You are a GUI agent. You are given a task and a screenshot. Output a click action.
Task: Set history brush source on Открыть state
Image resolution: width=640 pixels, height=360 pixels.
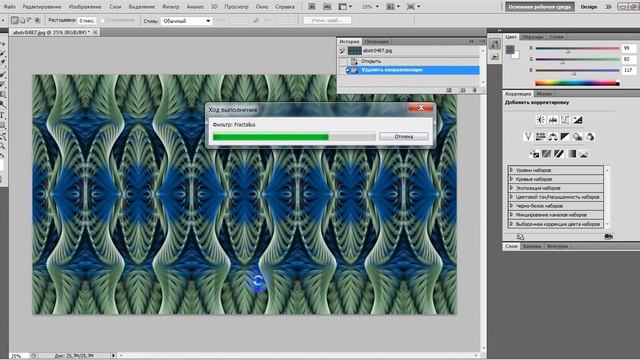[x=342, y=61]
